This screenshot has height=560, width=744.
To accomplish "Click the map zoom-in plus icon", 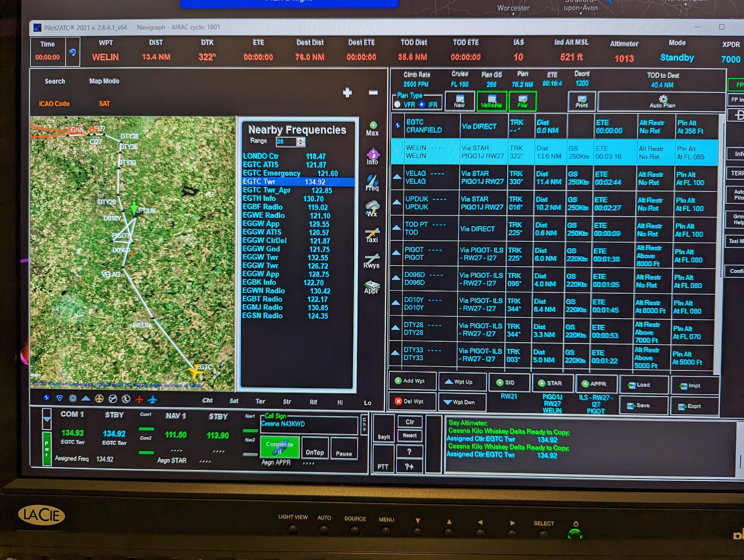I will [347, 92].
